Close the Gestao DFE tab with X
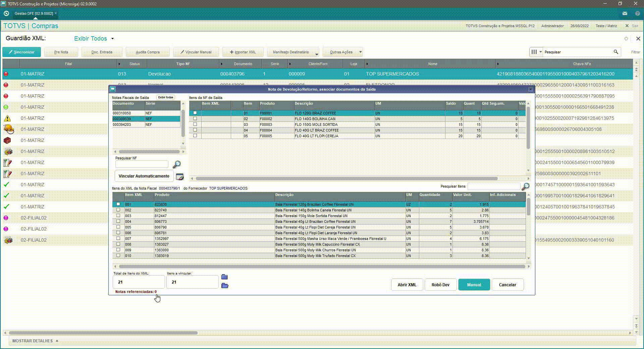 pyautogui.click(x=56, y=13)
